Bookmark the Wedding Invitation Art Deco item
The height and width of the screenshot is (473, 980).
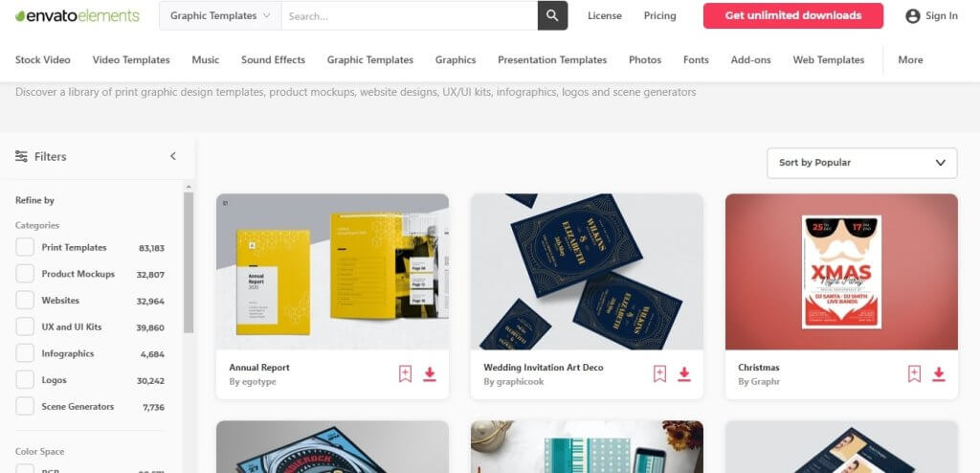click(x=659, y=374)
